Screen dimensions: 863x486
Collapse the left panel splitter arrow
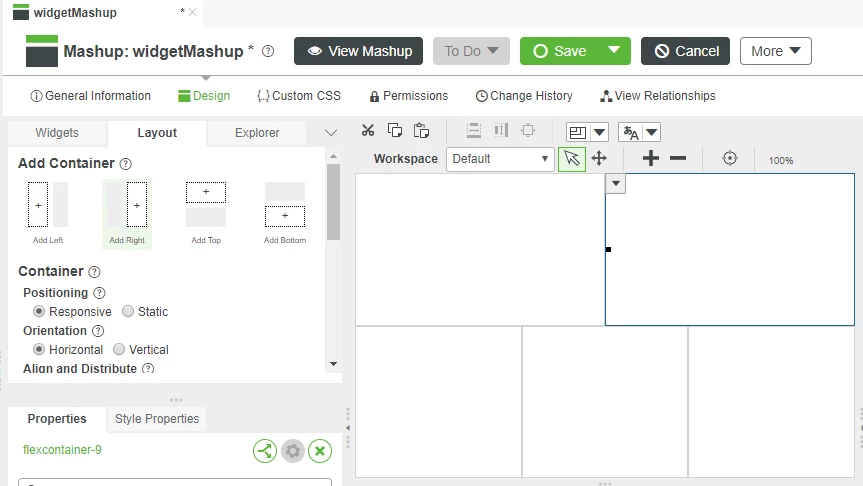tap(348, 428)
